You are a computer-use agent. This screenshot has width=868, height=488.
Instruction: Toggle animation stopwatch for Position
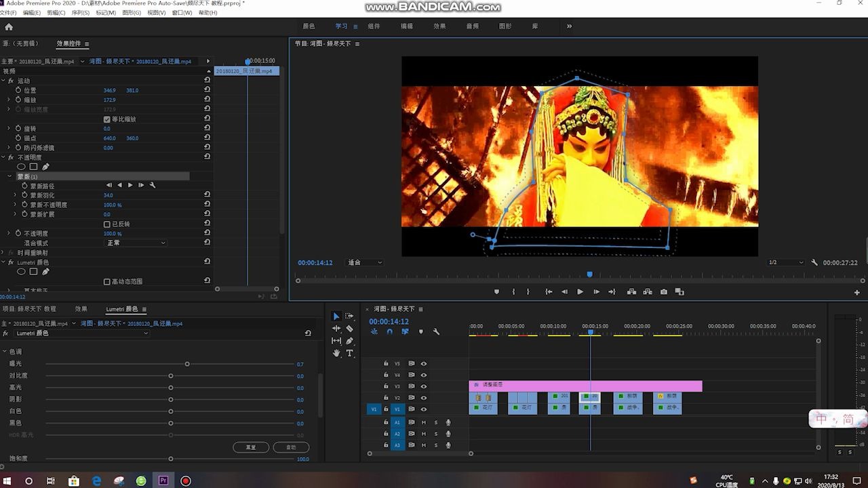[18, 90]
